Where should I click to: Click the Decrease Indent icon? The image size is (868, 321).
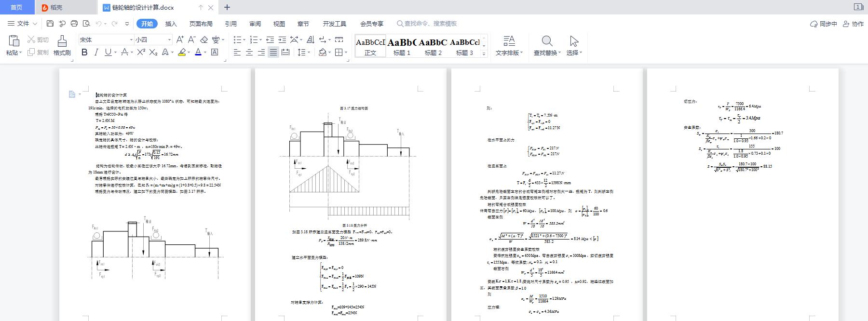pyautogui.click(x=270, y=40)
